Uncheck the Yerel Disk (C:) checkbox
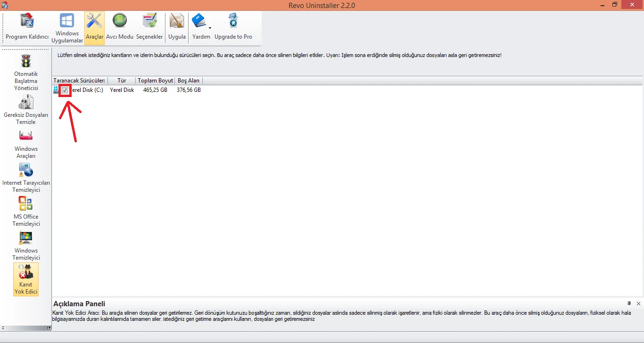The image size is (644, 343). click(x=65, y=90)
